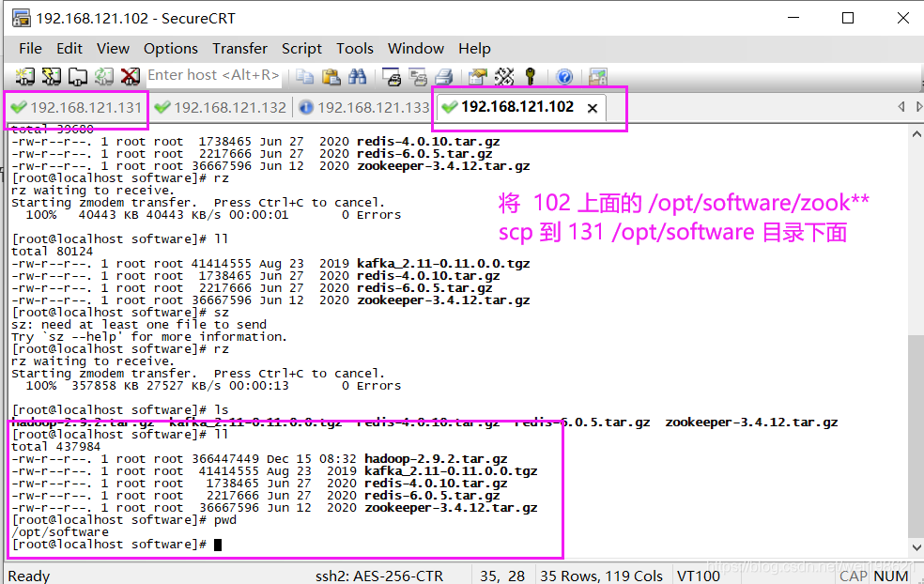
Task: Open Find with the binoculars icon
Action: click(357, 76)
